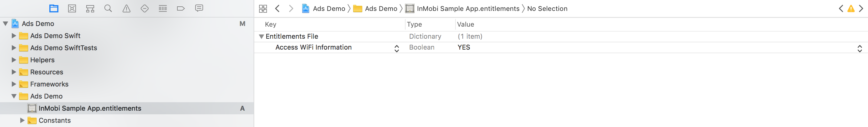Viewport: 868px width, 127px height.
Task: Open the Project navigator folder icon
Action: [54, 8]
